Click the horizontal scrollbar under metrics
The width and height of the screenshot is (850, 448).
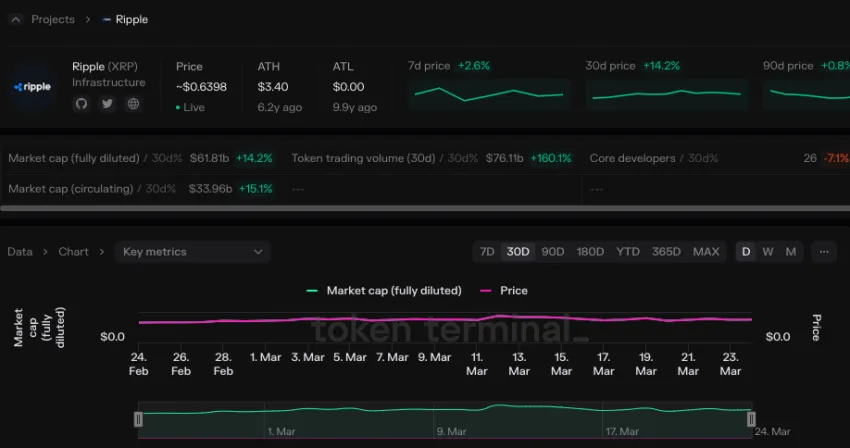[425, 208]
